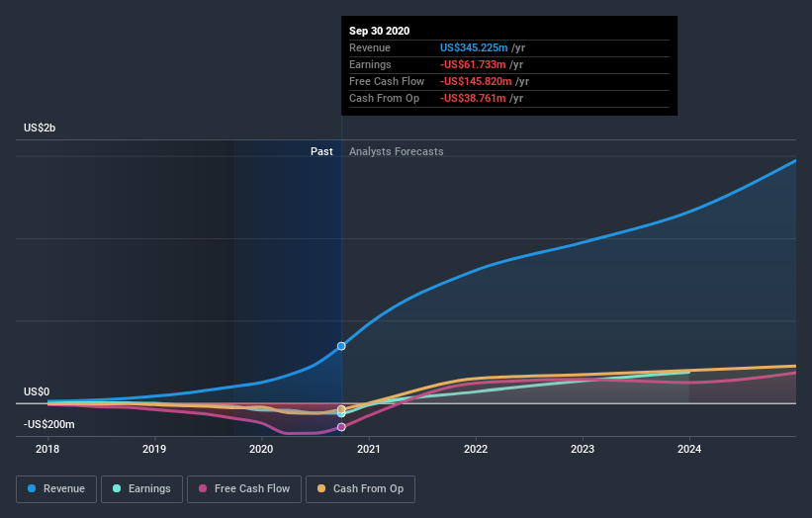812x518 pixels.
Task: Click the pink Free Cash Flow legend dot
Action: click(203, 488)
